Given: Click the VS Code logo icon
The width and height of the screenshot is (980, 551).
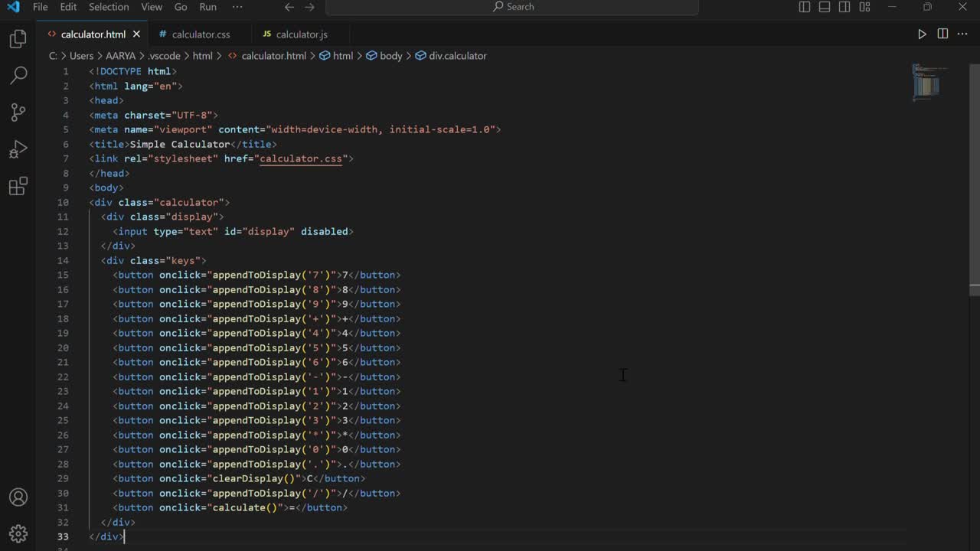Looking at the screenshot, I should pos(13,7).
